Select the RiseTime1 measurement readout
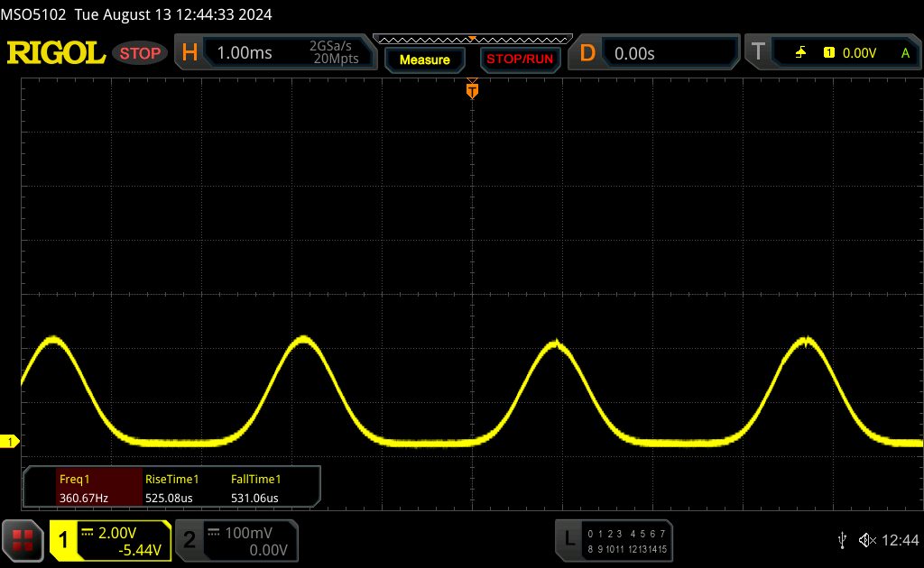The image size is (924, 568). [x=171, y=488]
